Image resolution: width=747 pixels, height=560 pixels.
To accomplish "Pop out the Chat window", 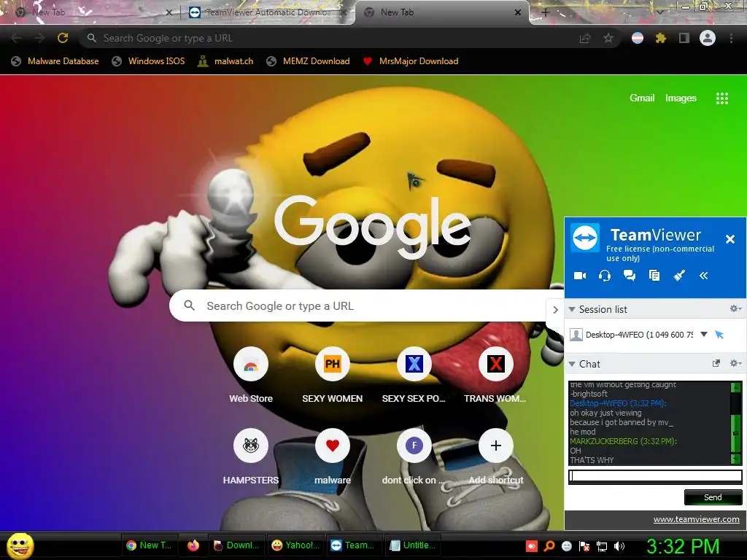I will tap(716, 363).
